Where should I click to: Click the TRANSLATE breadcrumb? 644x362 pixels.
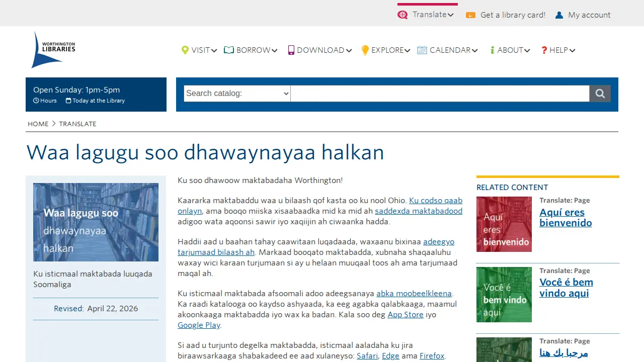[x=77, y=124]
